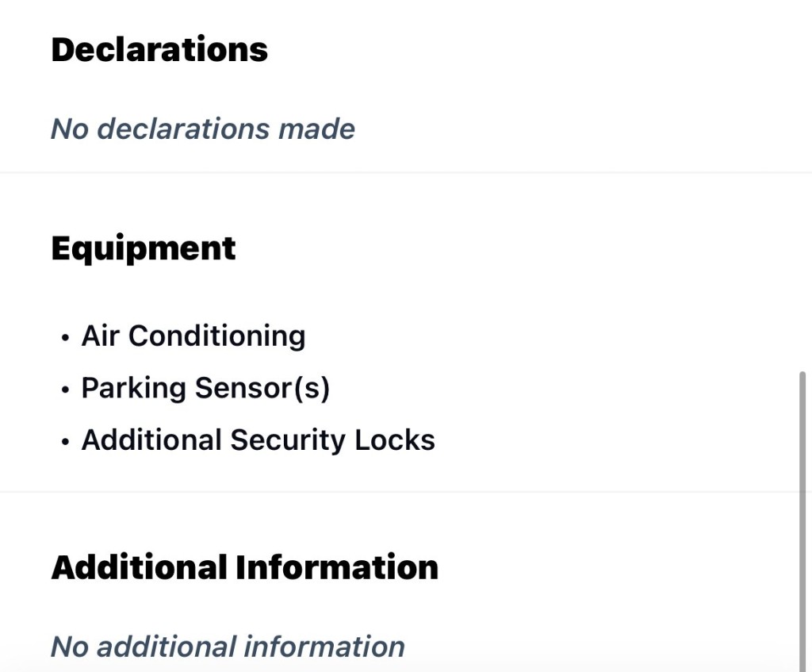Viewport: 812px width, 672px height.
Task: Click the vertical scrollbar thumb
Action: pos(802,516)
